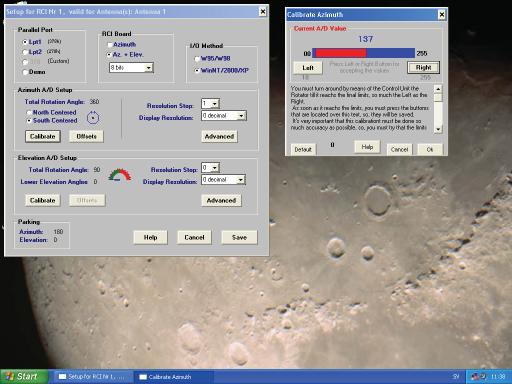Select the Lpt1 parallel port option
Screen dimensions: 512x384
[x=24, y=42]
